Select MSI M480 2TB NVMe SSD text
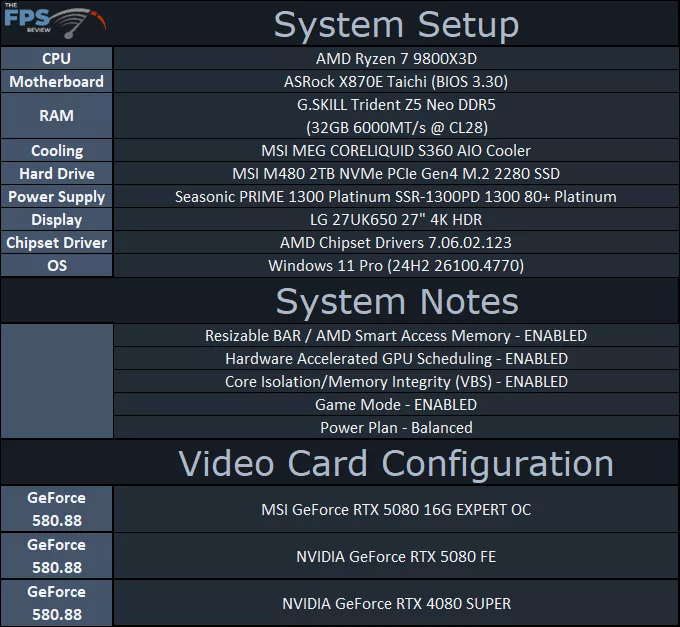 [x=396, y=173]
